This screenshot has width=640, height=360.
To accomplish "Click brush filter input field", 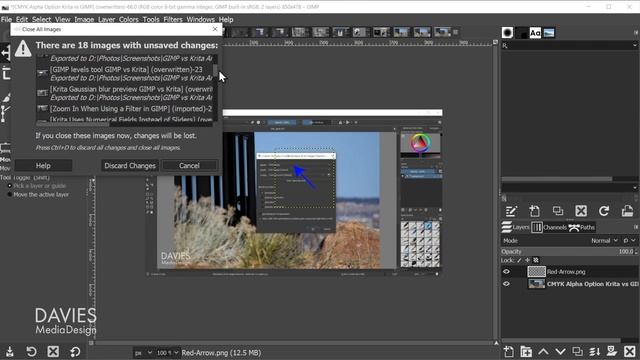I will click(567, 45).
